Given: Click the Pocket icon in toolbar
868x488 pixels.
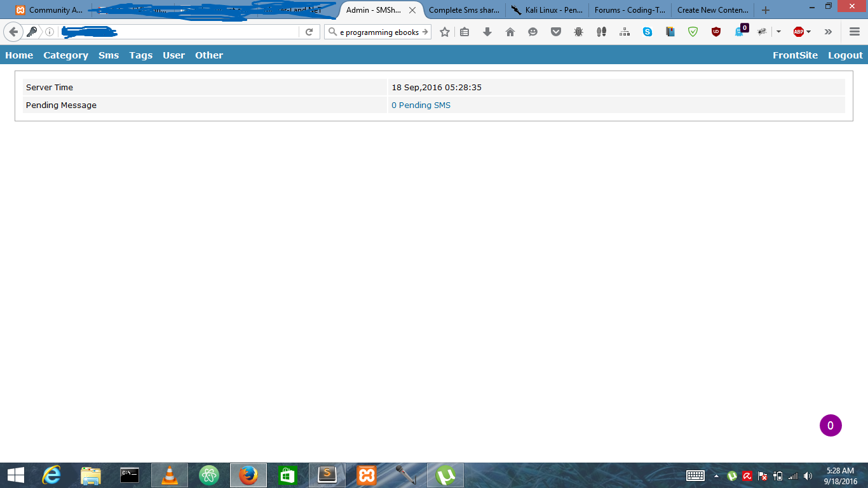Looking at the screenshot, I should [x=556, y=32].
